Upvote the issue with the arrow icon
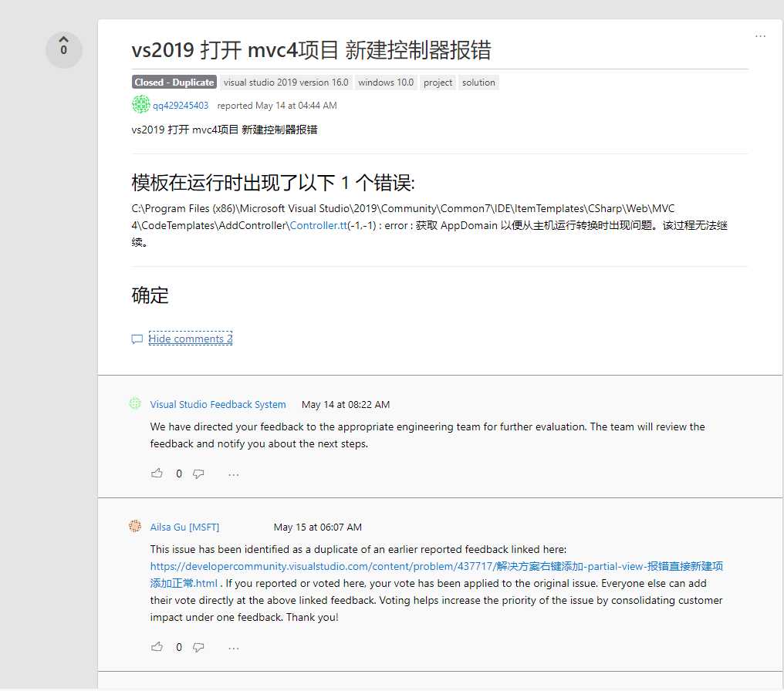This screenshot has height=691, width=784. (63, 40)
